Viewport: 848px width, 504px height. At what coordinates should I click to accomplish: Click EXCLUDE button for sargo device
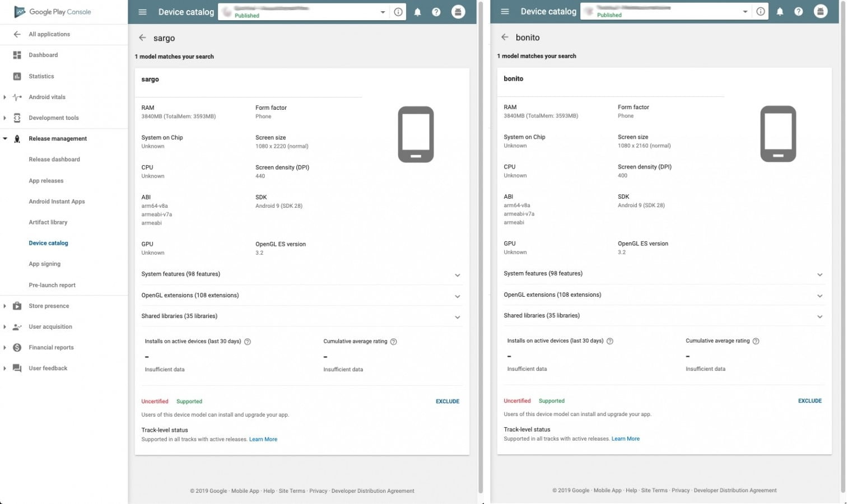coord(447,402)
